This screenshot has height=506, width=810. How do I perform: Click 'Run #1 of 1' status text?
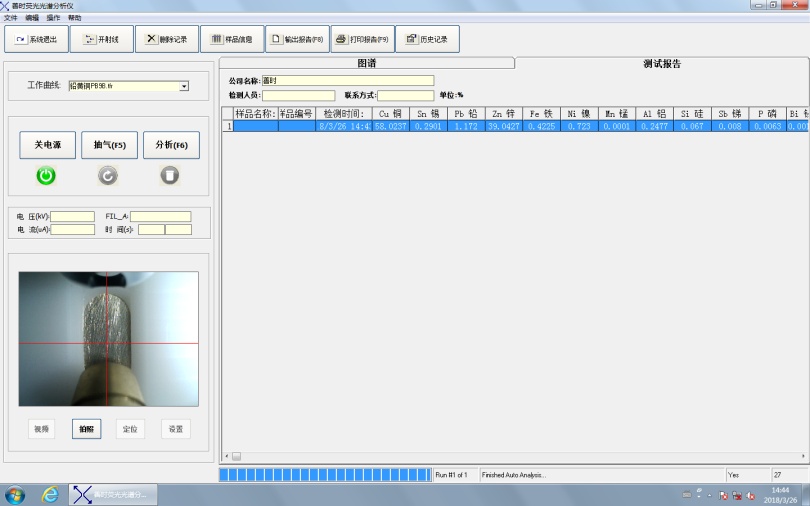pos(451,475)
